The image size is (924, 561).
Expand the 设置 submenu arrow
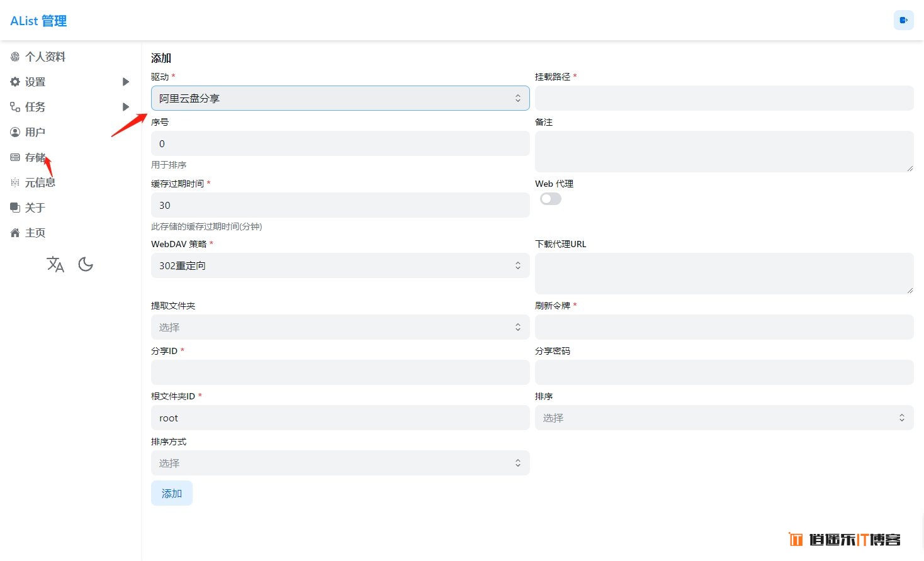(126, 82)
